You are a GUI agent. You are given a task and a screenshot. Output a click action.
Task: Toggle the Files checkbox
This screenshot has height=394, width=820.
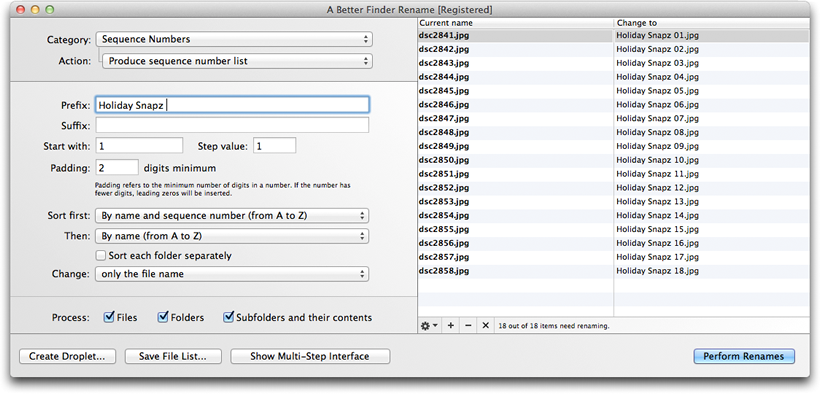(109, 317)
